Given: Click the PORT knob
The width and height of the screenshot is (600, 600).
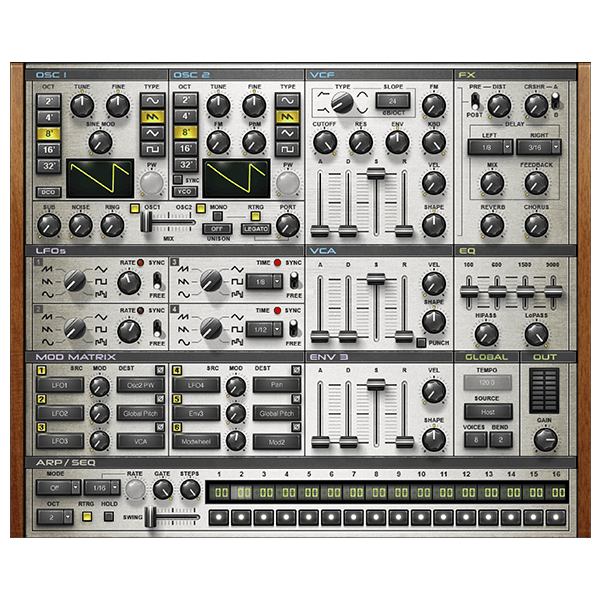Looking at the screenshot, I should [x=288, y=225].
